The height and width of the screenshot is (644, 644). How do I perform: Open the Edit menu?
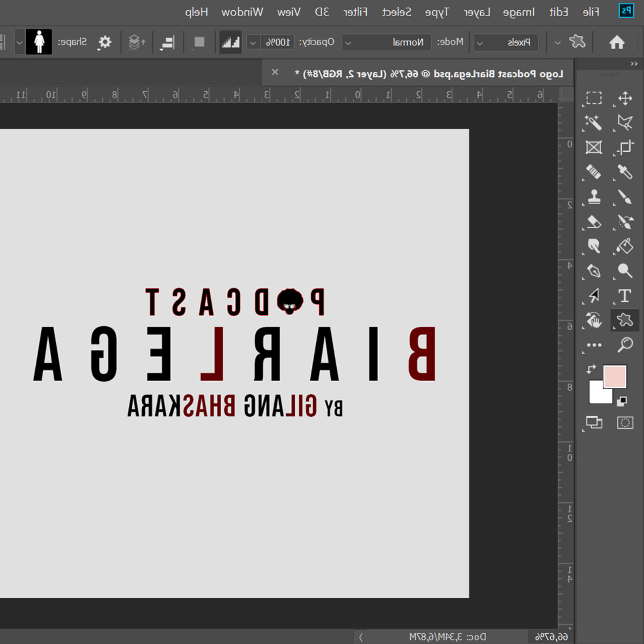point(559,12)
